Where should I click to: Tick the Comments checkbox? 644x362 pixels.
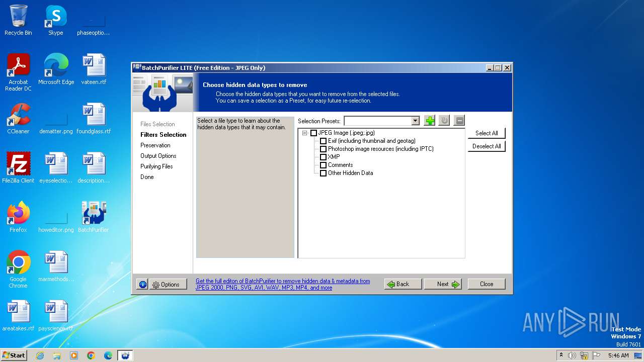click(x=324, y=165)
